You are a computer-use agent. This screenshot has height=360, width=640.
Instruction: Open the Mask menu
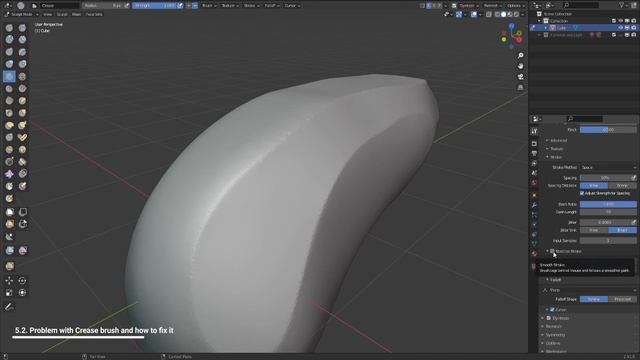tap(76, 14)
